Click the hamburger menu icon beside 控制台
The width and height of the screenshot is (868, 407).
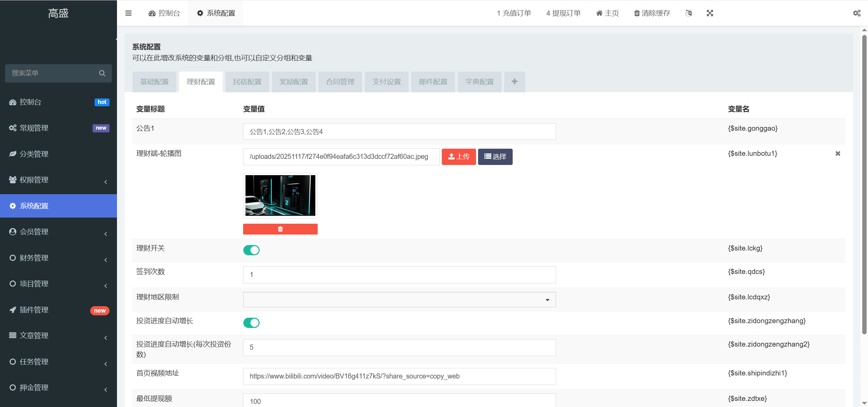(x=129, y=13)
